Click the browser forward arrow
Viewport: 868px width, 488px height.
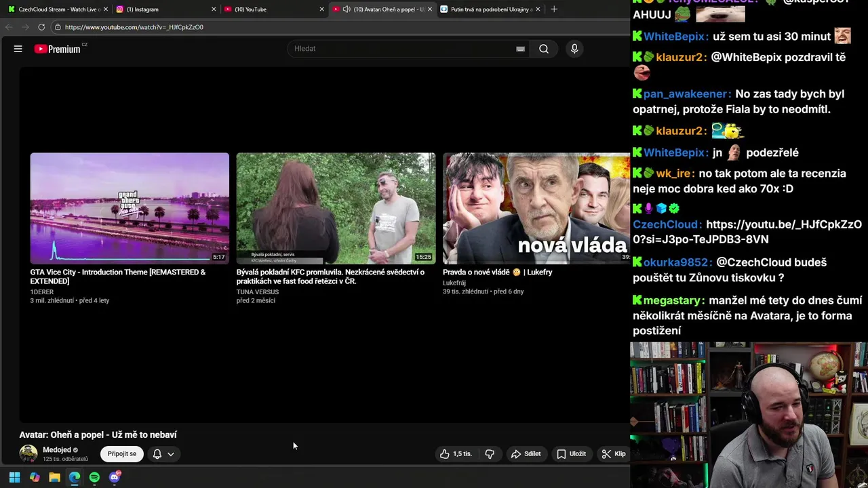25,27
